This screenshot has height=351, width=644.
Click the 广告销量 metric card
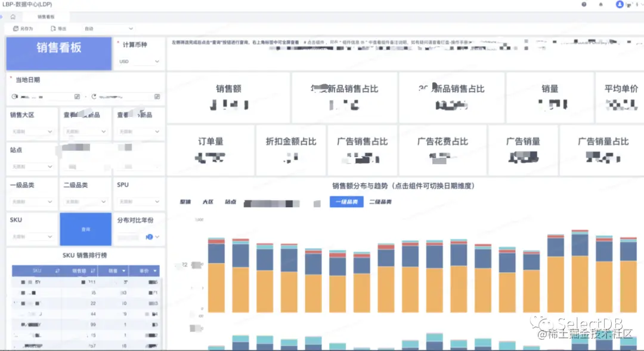pos(523,150)
